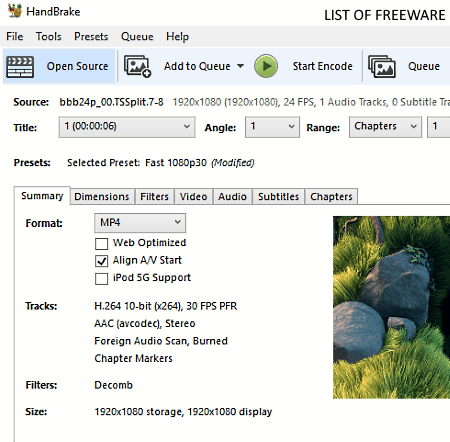Click the 1920x1080 storage size text

tap(183, 412)
